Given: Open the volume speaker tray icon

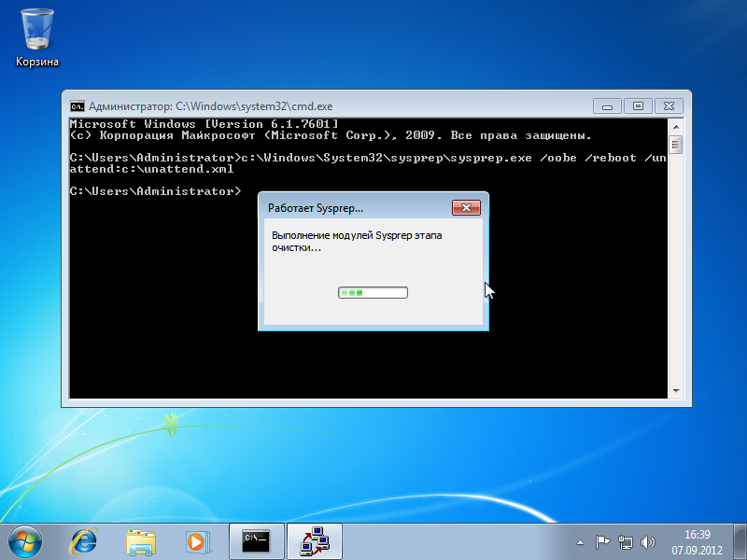Looking at the screenshot, I should 648,542.
